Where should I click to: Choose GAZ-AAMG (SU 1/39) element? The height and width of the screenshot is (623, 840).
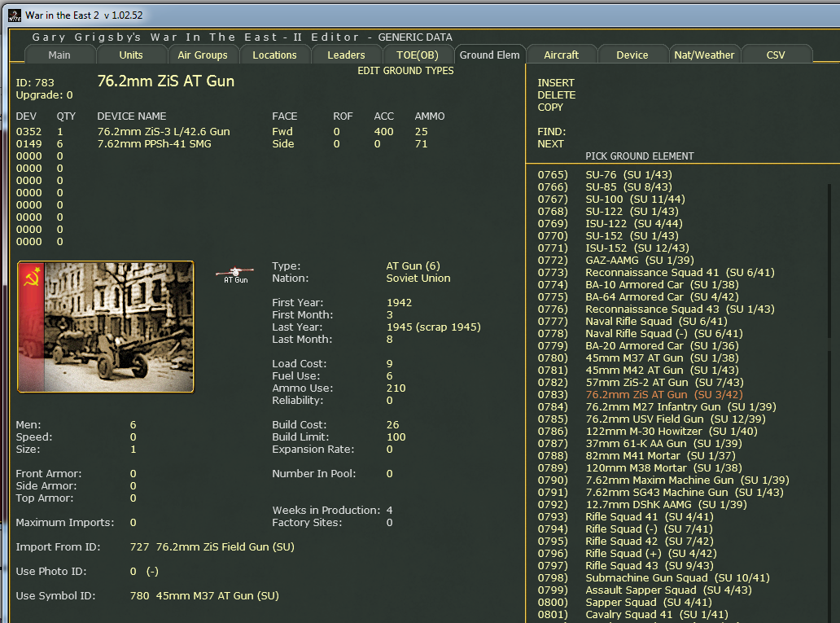(x=640, y=261)
